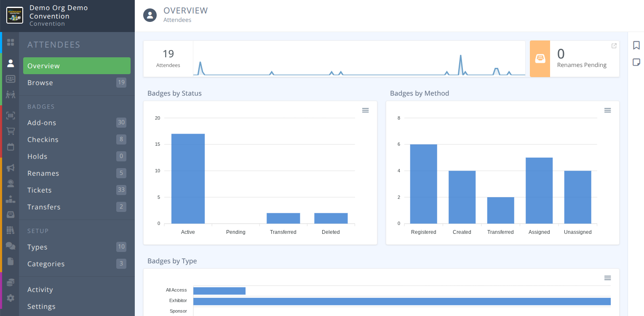The width and height of the screenshot is (644, 316).
Task: Select Checkins from the Badges menu
Action: pyautogui.click(x=43, y=139)
